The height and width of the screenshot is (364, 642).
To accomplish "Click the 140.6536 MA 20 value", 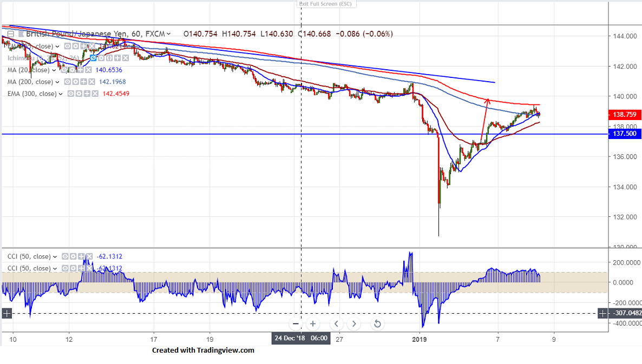I will pyautogui.click(x=109, y=70).
